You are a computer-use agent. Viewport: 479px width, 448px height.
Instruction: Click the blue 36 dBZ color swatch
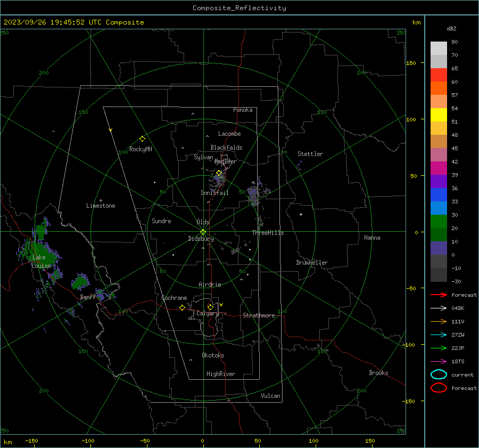pos(439,195)
